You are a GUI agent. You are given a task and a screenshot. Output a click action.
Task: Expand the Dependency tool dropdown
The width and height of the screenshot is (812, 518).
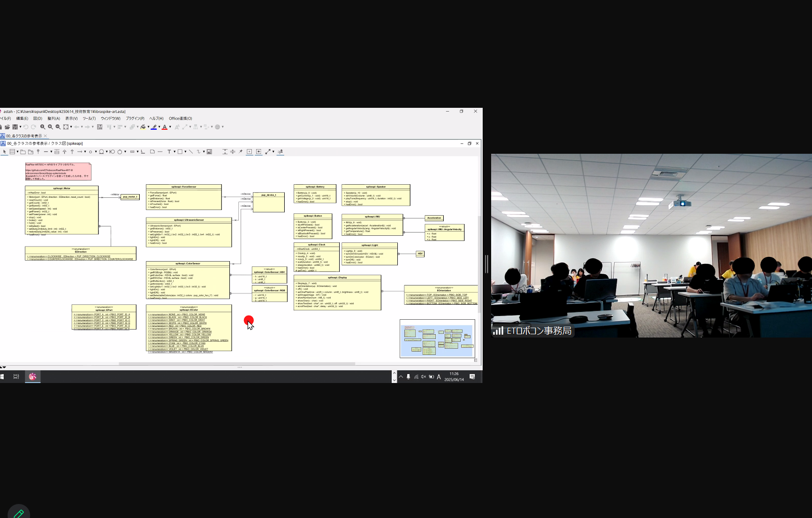(x=85, y=151)
